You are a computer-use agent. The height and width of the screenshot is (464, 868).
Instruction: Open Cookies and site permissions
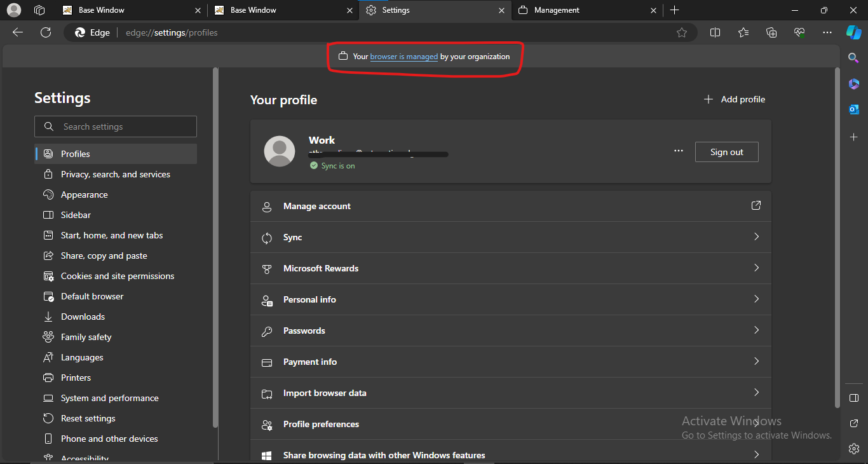tap(116, 276)
